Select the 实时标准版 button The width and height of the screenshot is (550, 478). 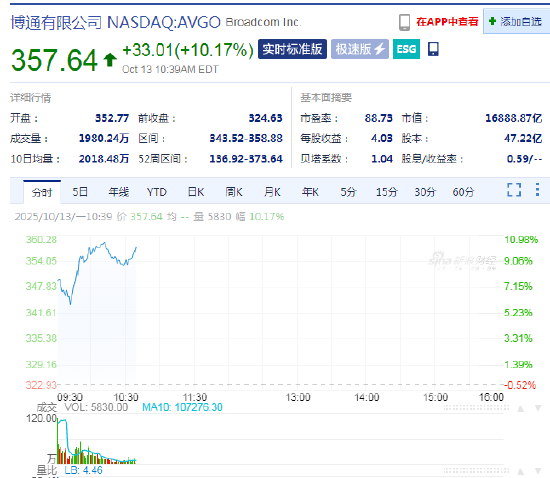coord(292,49)
